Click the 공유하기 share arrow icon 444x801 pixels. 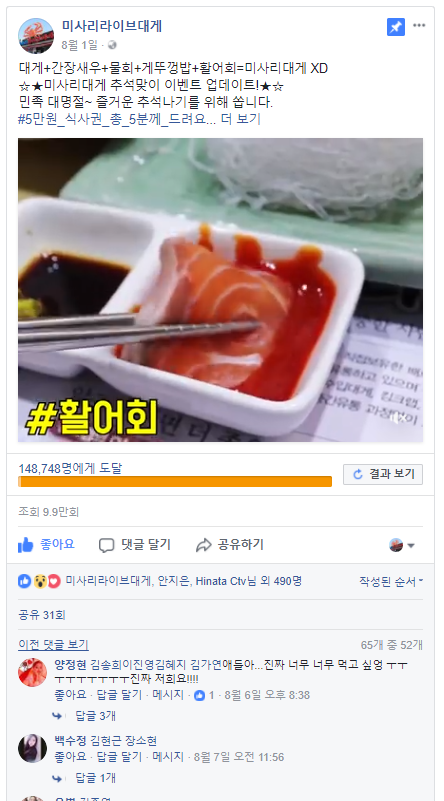point(203,545)
